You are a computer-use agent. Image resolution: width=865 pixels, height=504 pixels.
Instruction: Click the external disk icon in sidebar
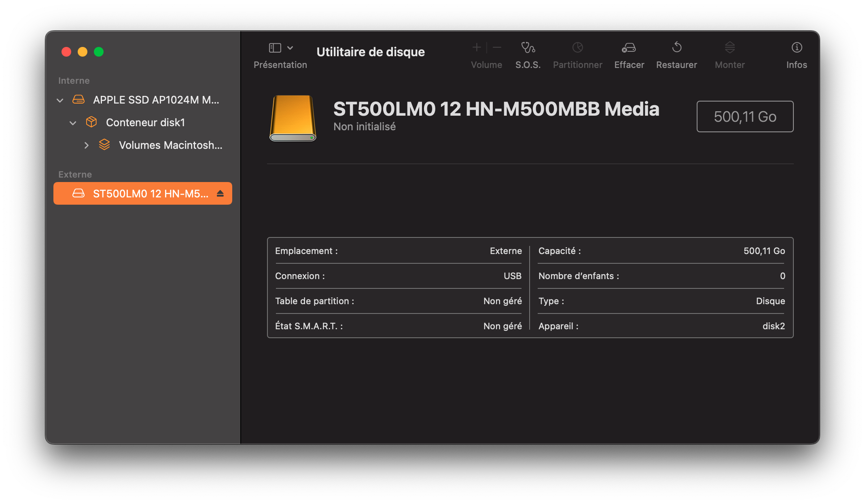pos(78,193)
